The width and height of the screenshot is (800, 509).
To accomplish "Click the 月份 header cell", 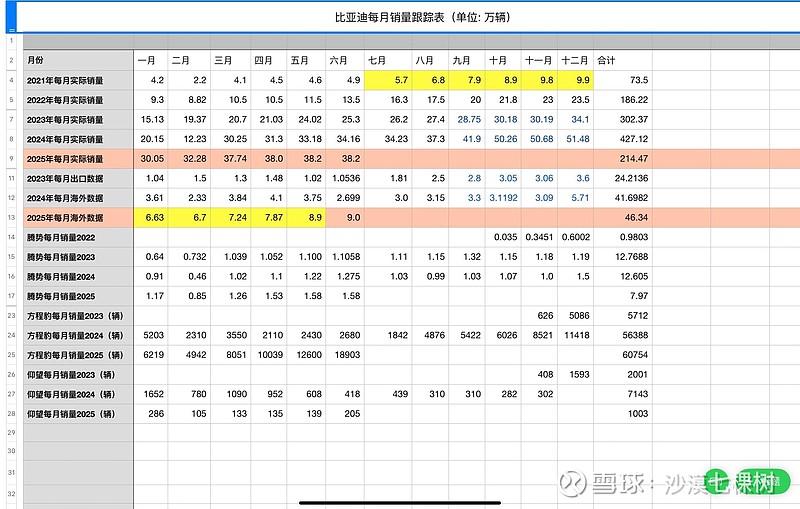I will (x=78, y=60).
